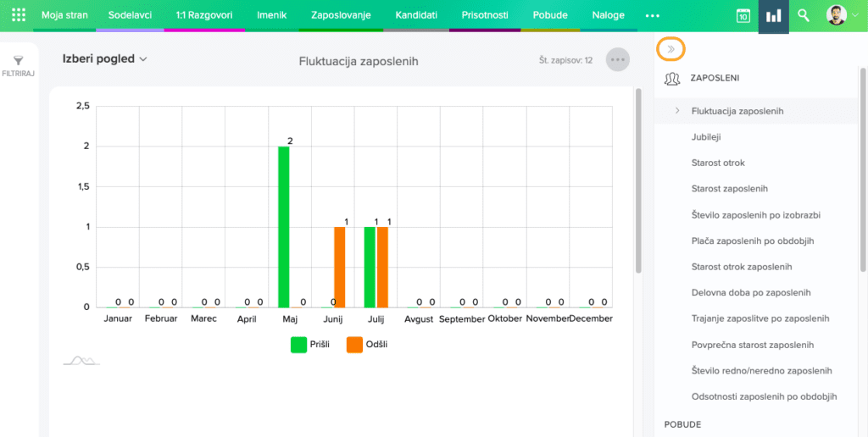
Task: Show more navigation tabs via ellipsis
Action: (652, 16)
